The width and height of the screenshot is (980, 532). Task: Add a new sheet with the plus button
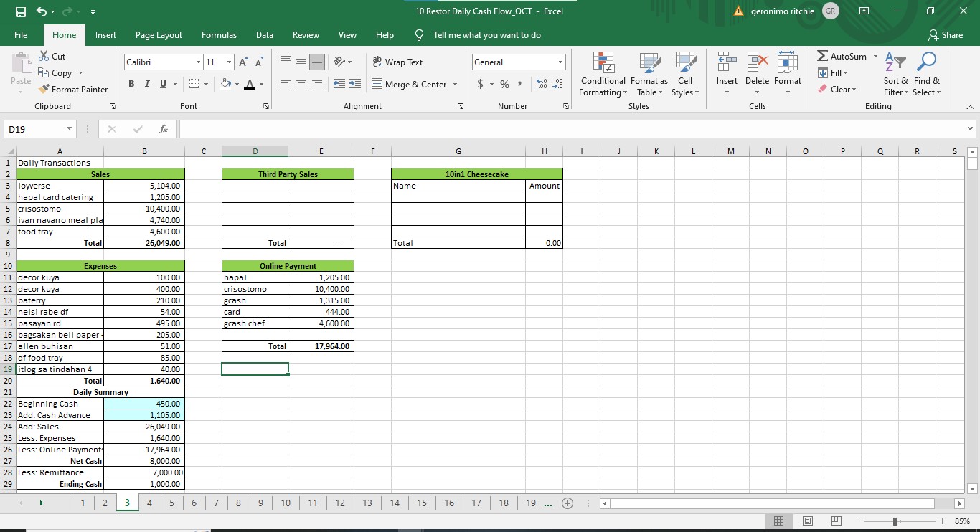[567, 503]
